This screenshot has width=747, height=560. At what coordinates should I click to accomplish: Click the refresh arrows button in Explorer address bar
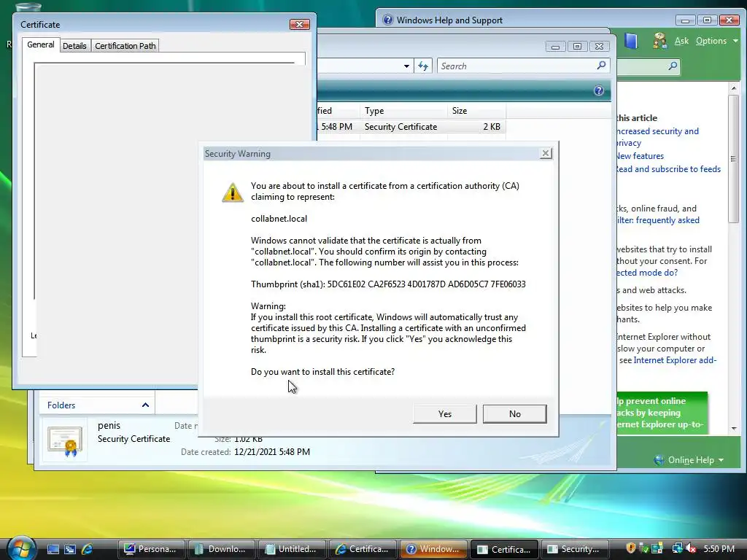pyautogui.click(x=423, y=66)
